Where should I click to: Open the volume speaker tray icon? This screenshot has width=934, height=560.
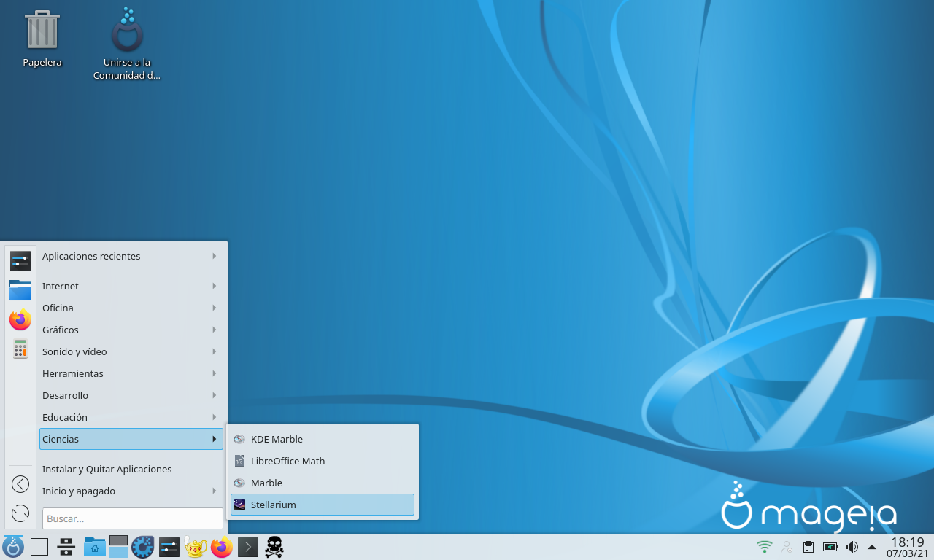click(x=852, y=546)
